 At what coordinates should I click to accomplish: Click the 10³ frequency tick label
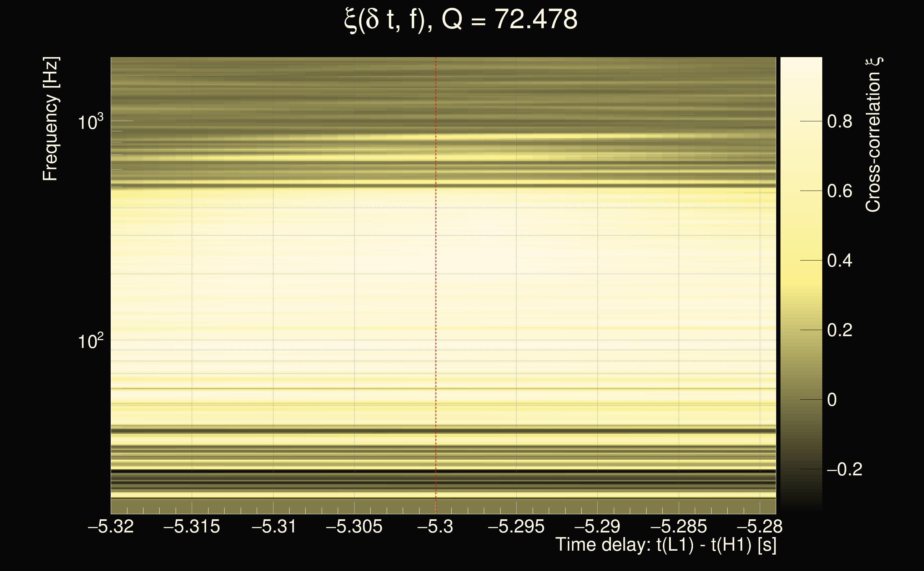[90, 122]
